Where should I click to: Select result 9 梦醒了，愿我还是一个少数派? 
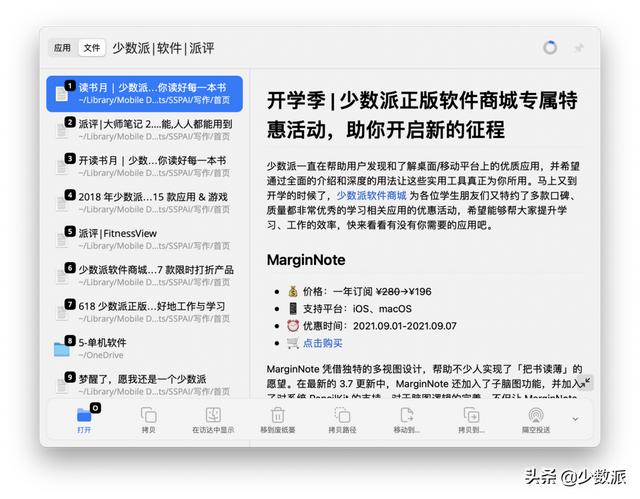pos(144,384)
